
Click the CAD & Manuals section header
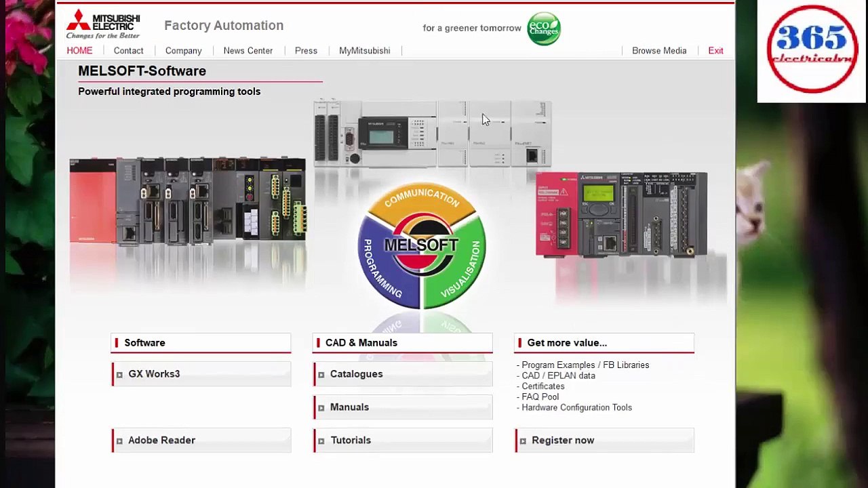point(403,343)
